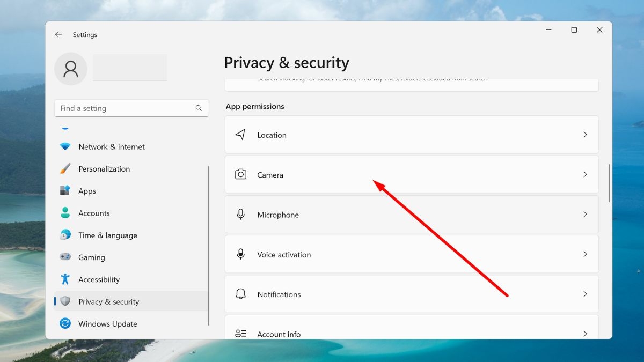Open Accessibility settings
Image resolution: width=644 pixels, height=362 pixels.
[x=131, y=279]
